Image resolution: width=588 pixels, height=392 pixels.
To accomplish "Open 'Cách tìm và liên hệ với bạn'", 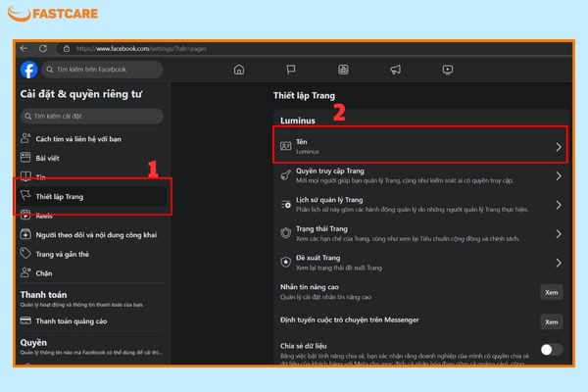I will coord(92,139).
